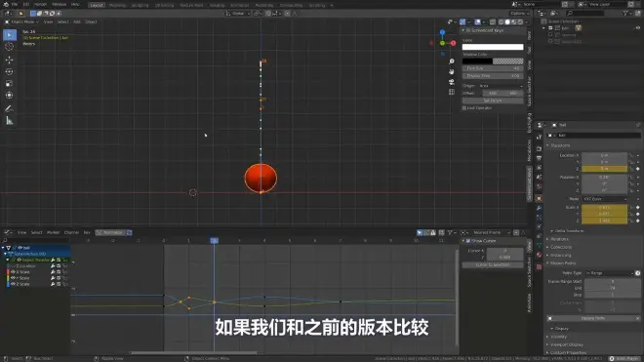Activate the Move tool
Image resolution: width=644 pixels, height=362 pixels.
(9, 60)
